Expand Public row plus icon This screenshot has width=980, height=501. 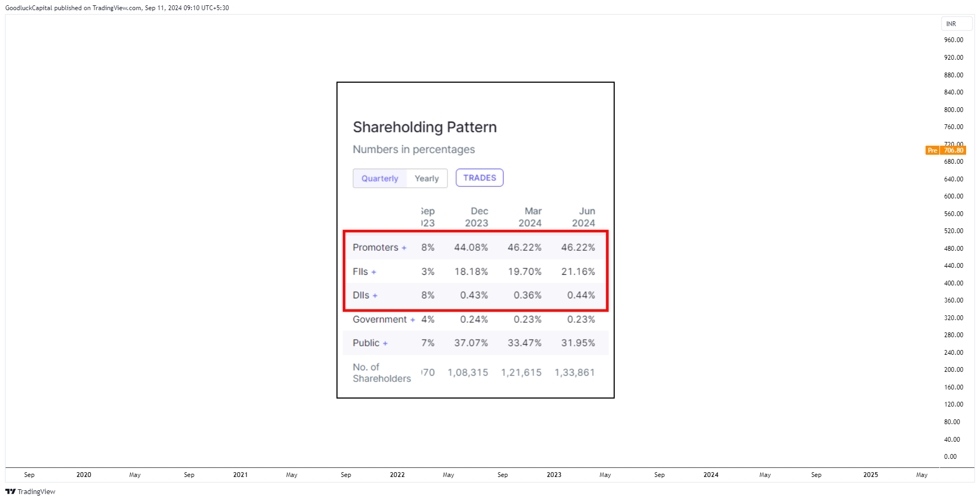385,344
